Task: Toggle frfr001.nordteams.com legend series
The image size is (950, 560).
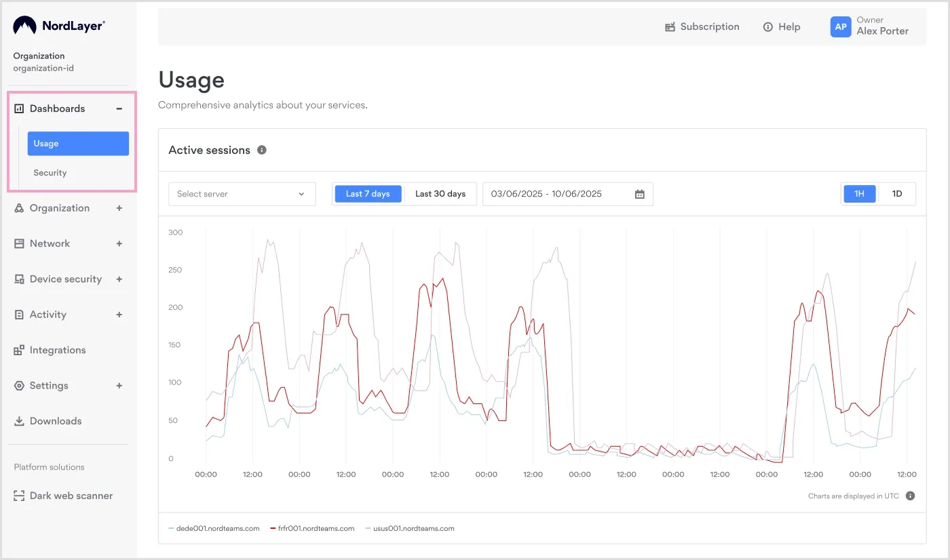Action: point(313,528)
